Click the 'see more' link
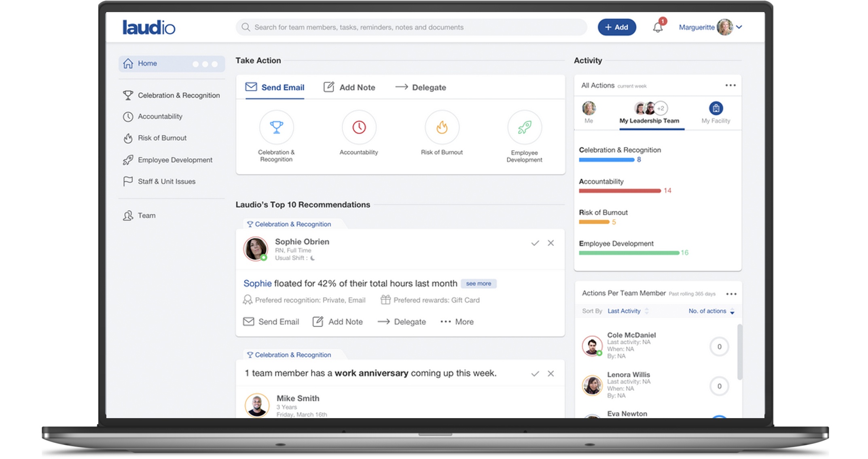The height and width of the screenshot is (459, 868). [x=478, y=284]
